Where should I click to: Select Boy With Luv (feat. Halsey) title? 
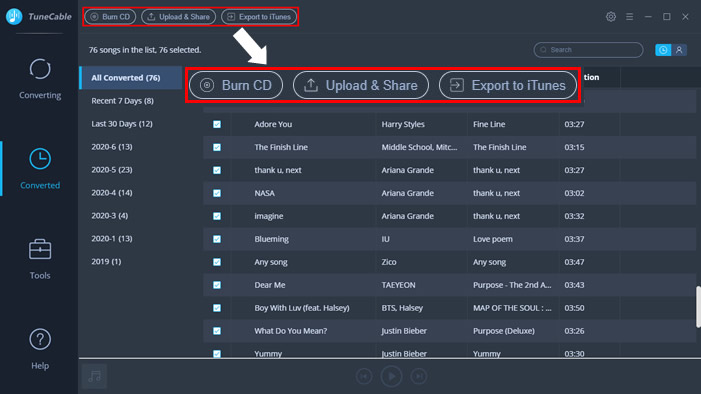coord(302,308)
